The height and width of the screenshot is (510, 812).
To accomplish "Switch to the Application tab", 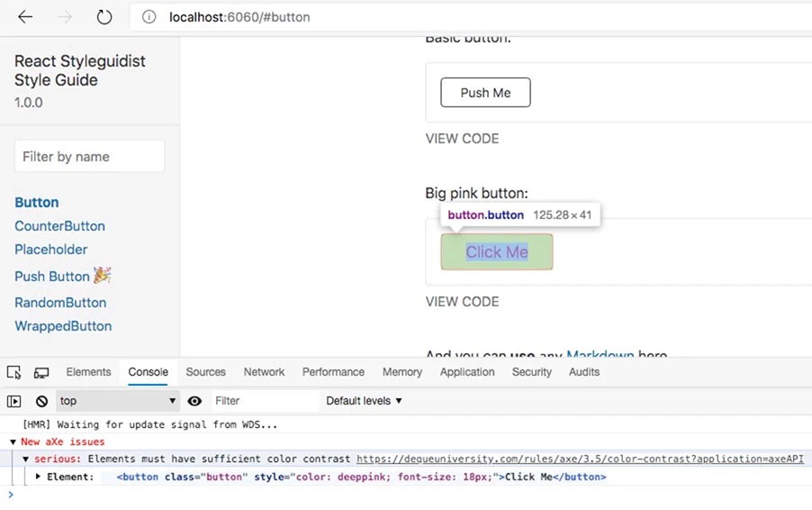I will (x=467, y=371).
